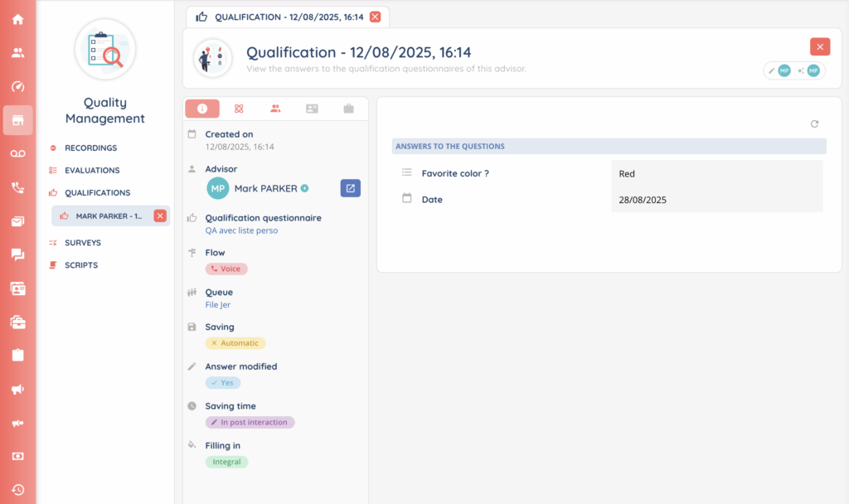Go to the Surveys section
849x504 pixels.
click(x=83, y=243)
